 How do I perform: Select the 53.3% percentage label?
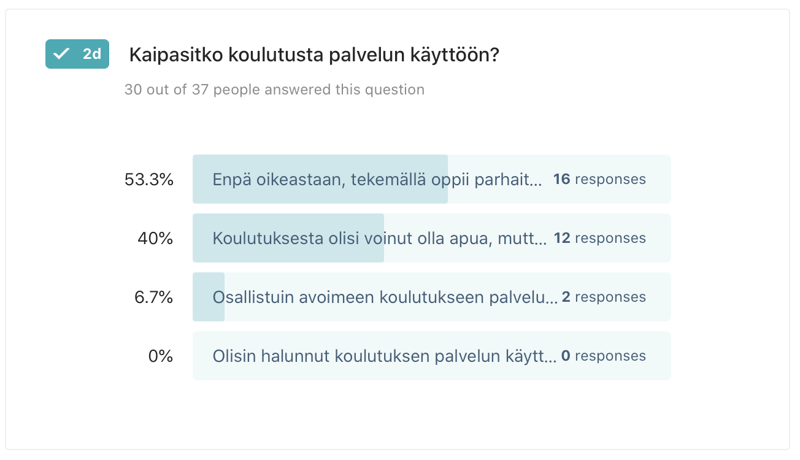[x=149, y=180]
